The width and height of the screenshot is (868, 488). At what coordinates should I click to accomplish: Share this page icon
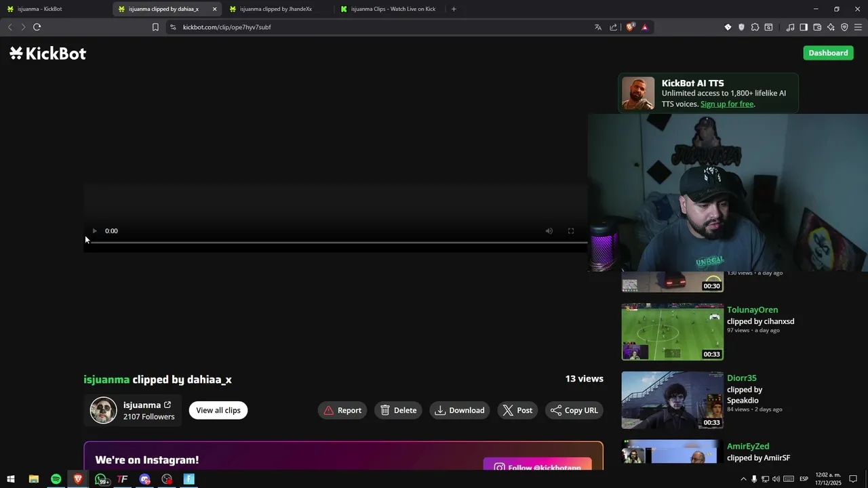(x=614, y=27)
